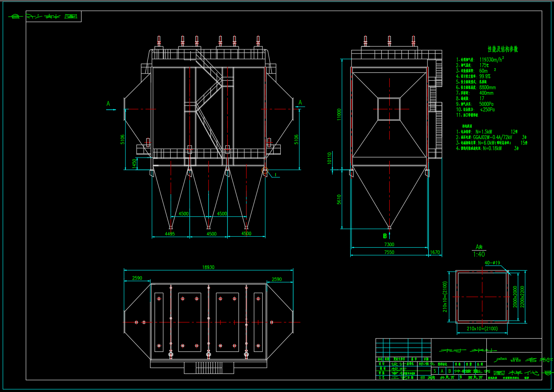
Task: Select the 1:40 scale label
Action: (479, 254)
